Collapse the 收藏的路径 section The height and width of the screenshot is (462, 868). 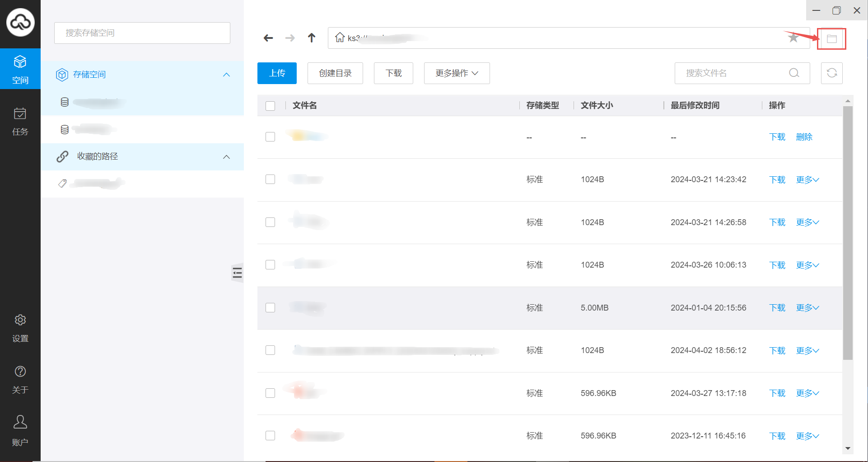226,157
